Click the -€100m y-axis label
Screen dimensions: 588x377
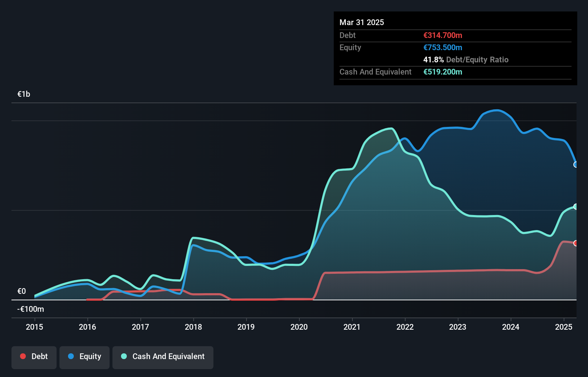[x=30, y=309]
